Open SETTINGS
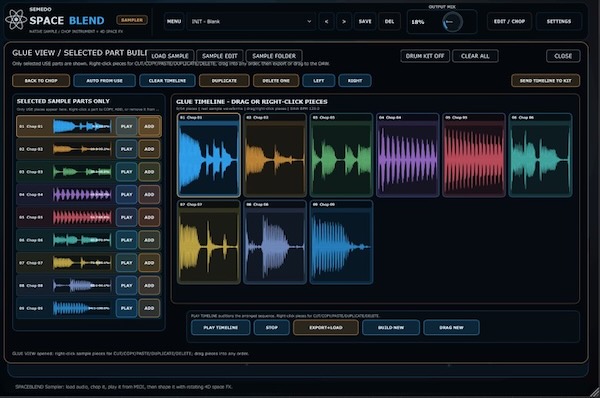Image resolution: width=600 pixels, height=398 pixels. pos(559,21)
